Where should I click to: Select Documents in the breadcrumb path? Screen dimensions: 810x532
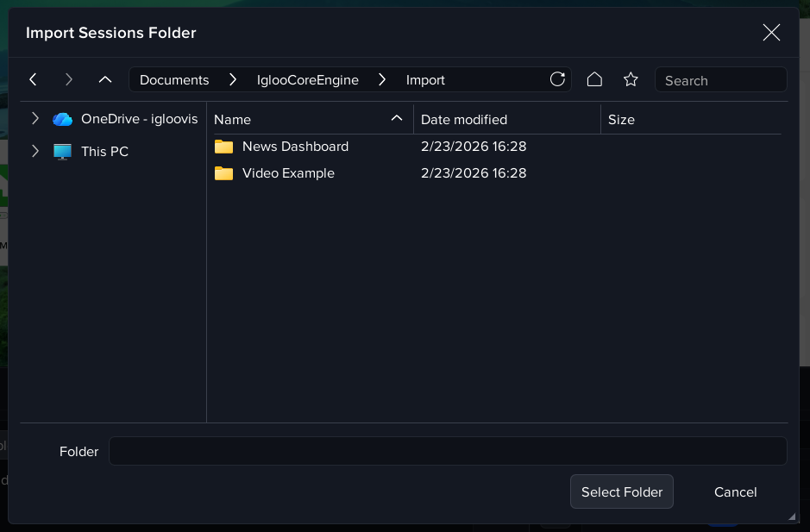tap(174, 80)
